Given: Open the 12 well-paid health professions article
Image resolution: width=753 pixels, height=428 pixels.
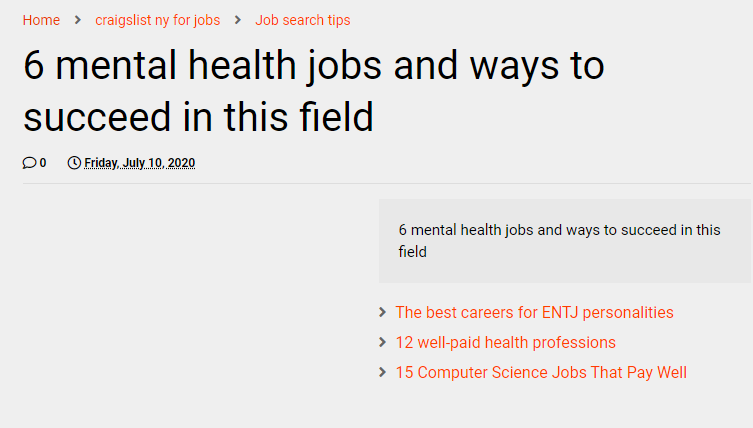Looking at the screenshot, I should pyautogui.click(x=505, y=342).
